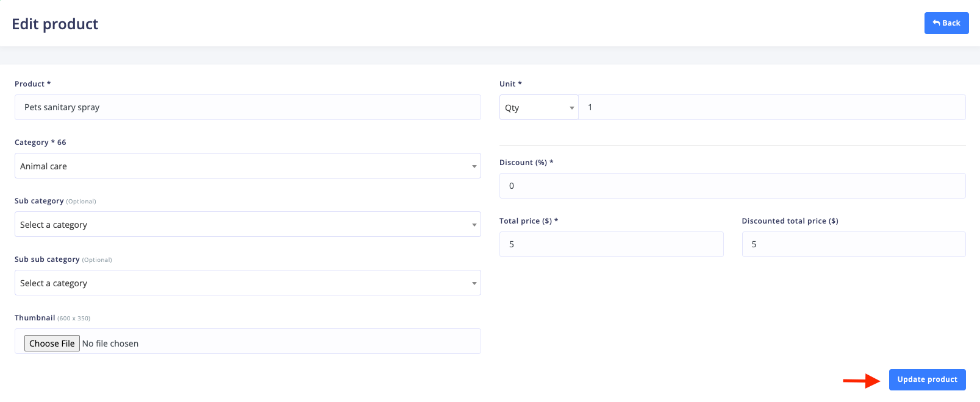Open the Category dropdown showing Animal care
Screen dimensions: 980x402
click(x=248, y=166)
